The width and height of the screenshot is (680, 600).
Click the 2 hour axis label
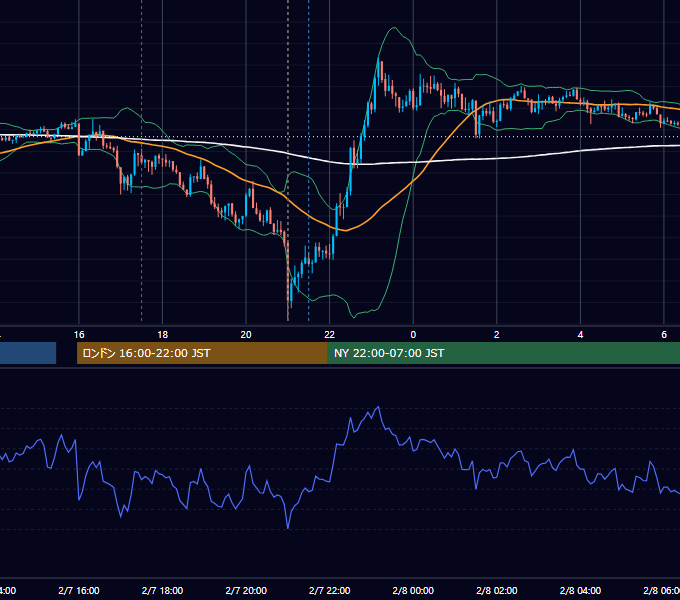coord(497,335)
